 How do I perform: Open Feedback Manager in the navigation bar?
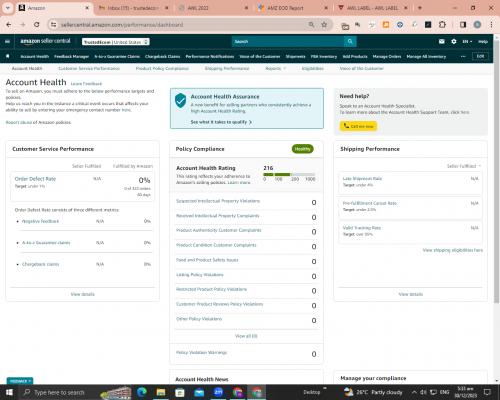pyautogui.click(x=71, y=56)
